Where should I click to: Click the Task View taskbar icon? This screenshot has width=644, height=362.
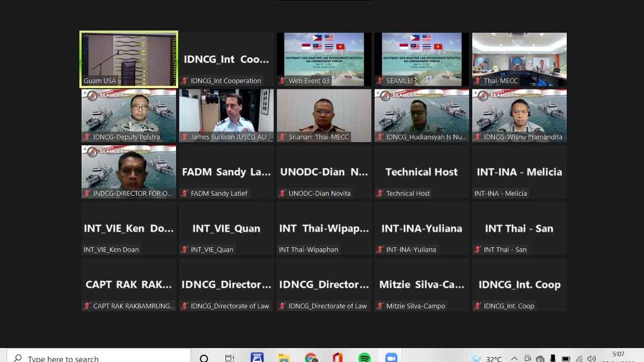230,358
